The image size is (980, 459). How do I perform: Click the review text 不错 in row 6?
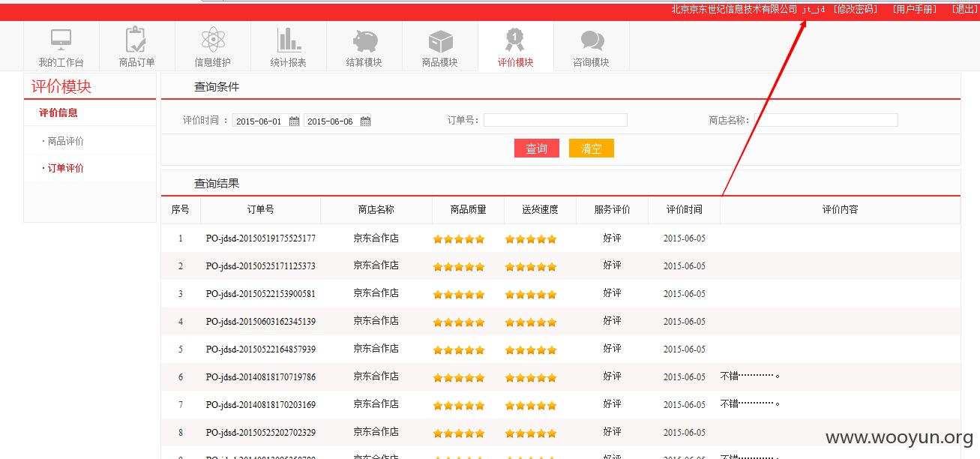click(x=751, y=376)
